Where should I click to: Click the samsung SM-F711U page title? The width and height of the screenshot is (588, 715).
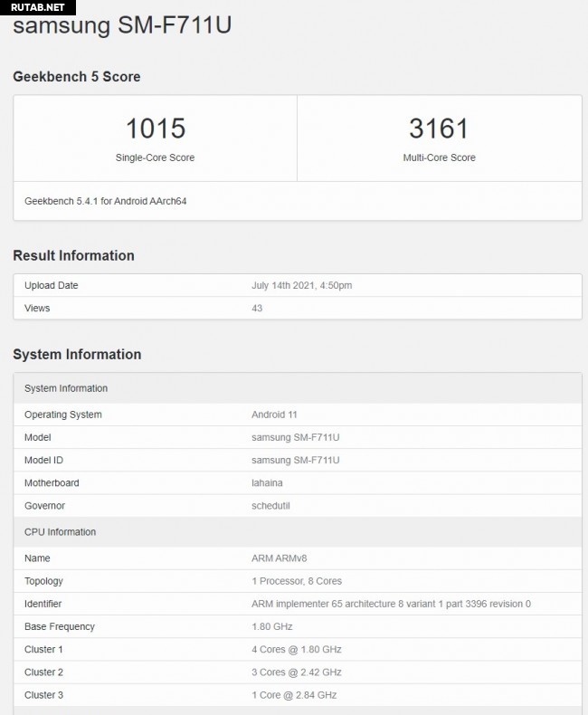tap(122, 25)
